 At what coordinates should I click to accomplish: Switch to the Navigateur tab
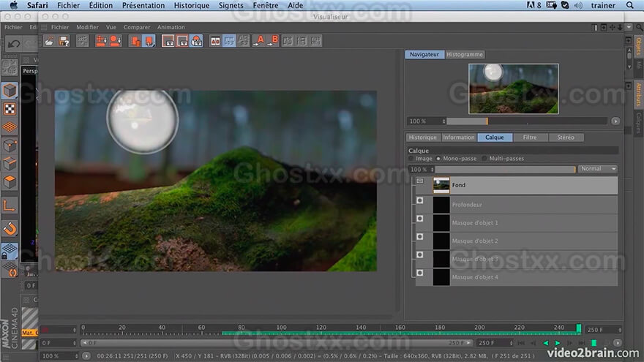[x=424, y=55]
